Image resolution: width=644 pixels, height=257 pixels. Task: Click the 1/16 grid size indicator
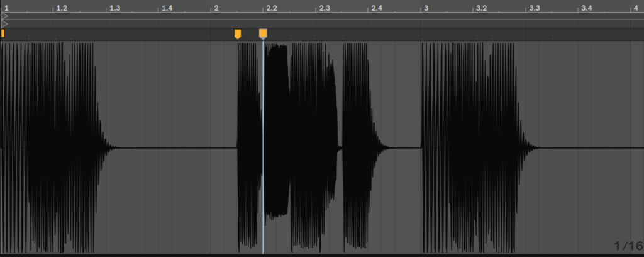click(x=628, y=246)
